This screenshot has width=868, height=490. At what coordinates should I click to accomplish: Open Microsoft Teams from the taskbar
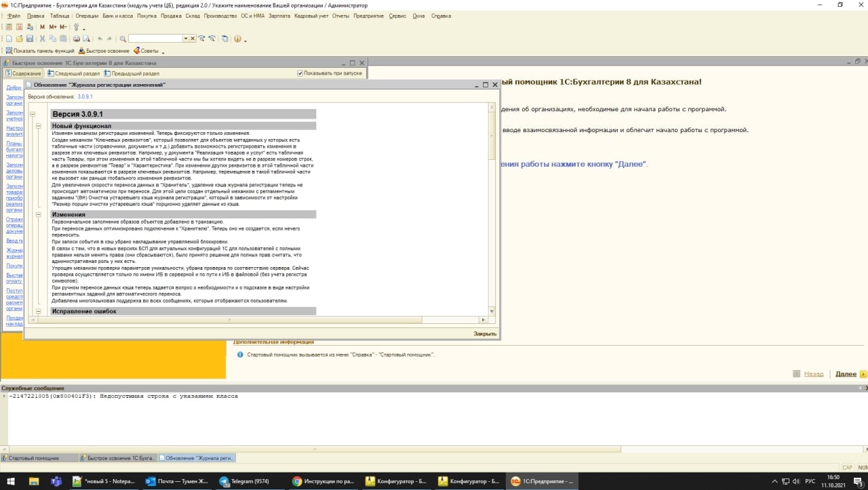click(x=56, y=481)
